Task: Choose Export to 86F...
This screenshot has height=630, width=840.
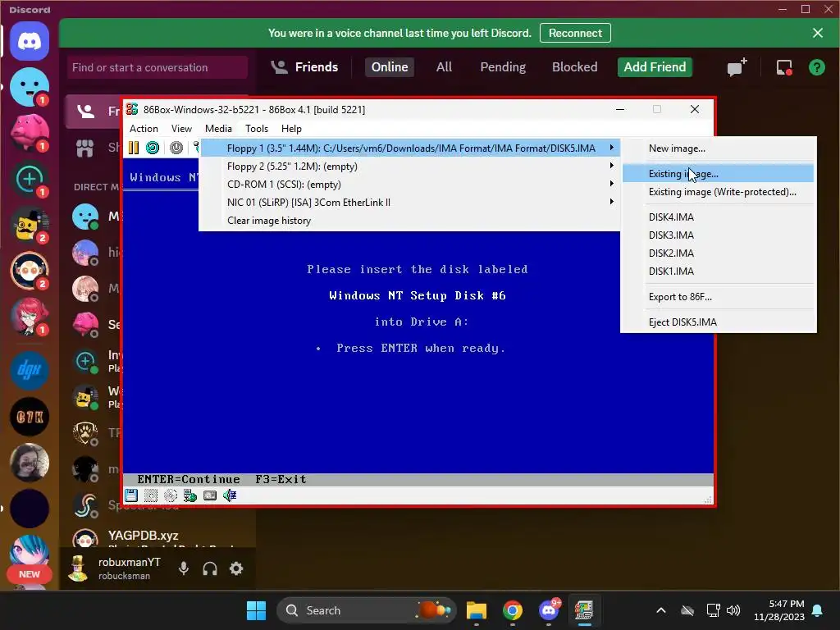Action: click(x=719, y=297)
